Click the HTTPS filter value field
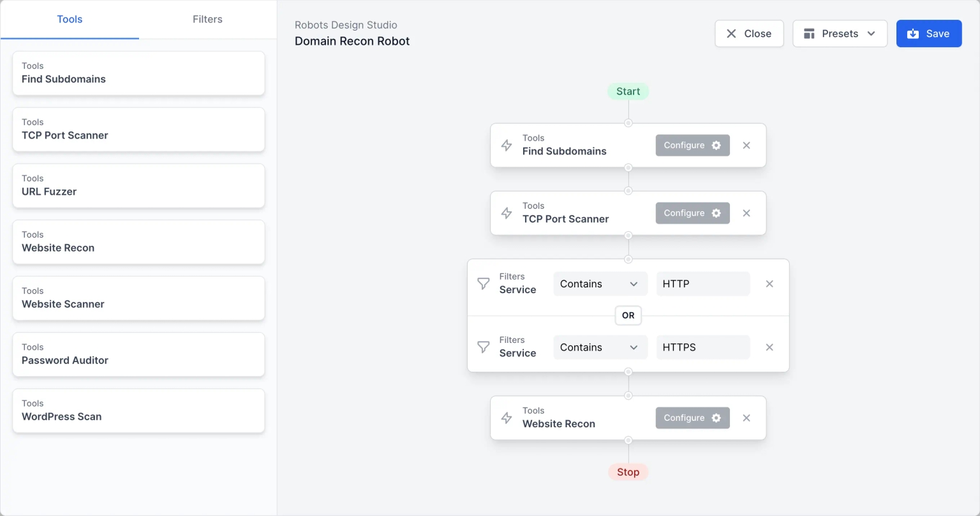Screen dimensions: 980x516 (702, 347)
